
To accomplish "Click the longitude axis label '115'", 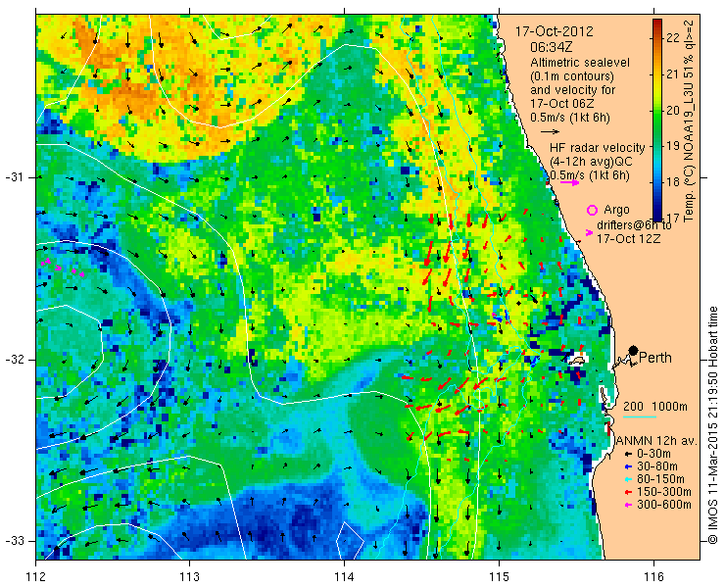I will tap(499, 577).
